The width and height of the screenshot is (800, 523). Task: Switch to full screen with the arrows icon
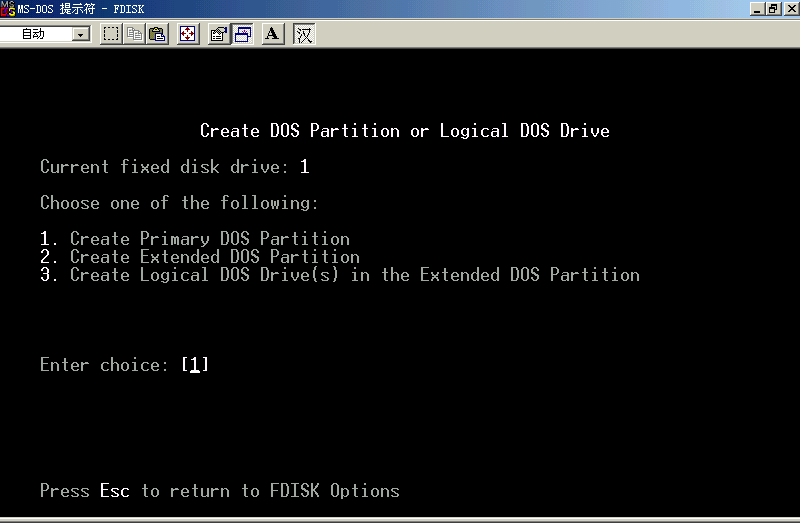(x=187, y=34)
